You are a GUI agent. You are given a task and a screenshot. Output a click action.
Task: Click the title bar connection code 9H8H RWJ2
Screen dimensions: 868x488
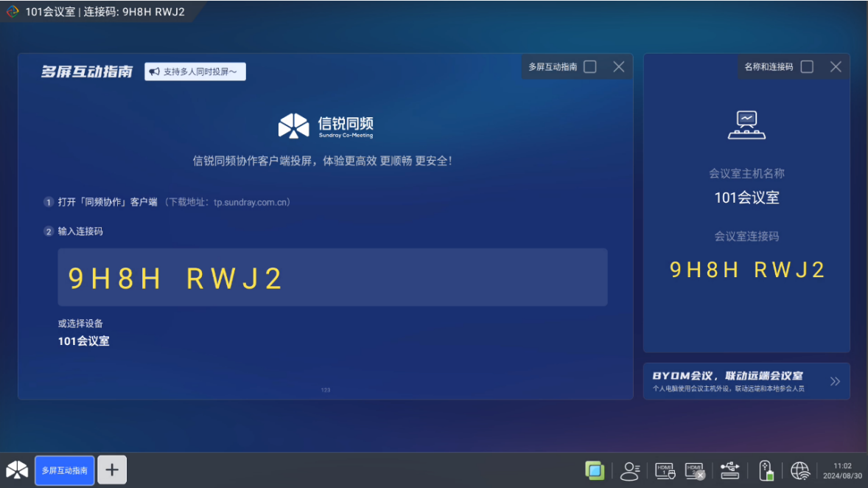coord(153,12)
